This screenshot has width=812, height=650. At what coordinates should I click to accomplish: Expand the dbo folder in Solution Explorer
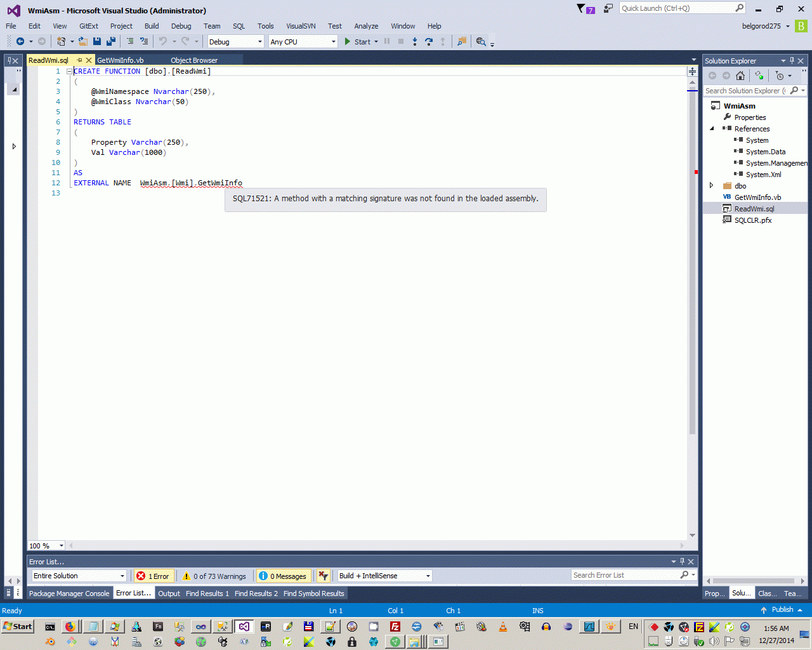point(711,186)
